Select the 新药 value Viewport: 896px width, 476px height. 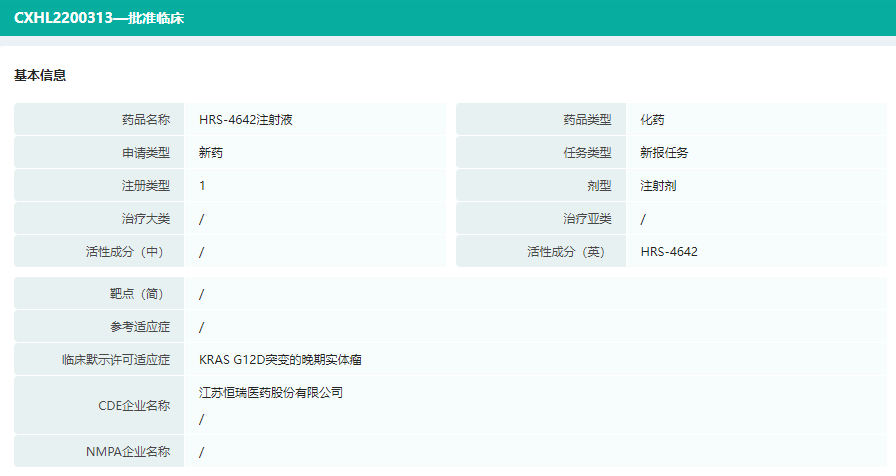(x=211, y=153)
